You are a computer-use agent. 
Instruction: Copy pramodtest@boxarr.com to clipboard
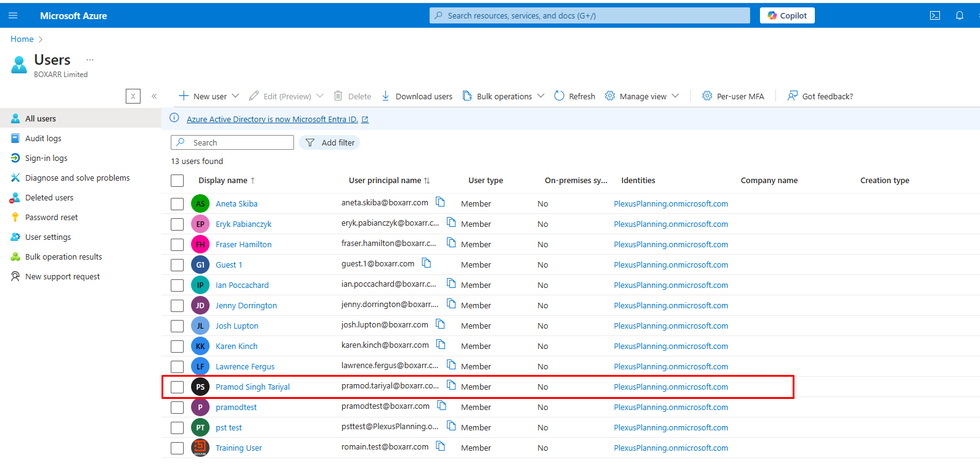[441, 405]
